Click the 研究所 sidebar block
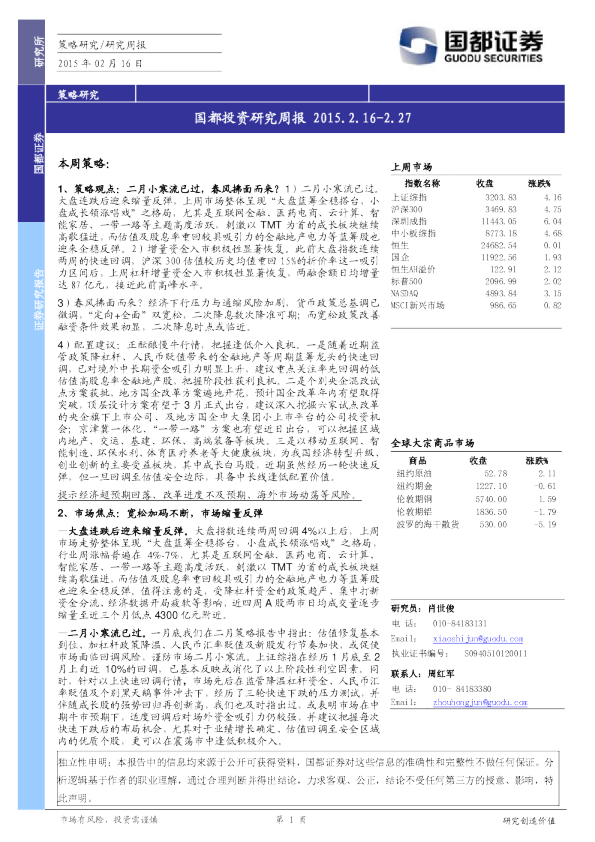 [x=32, y=52]
